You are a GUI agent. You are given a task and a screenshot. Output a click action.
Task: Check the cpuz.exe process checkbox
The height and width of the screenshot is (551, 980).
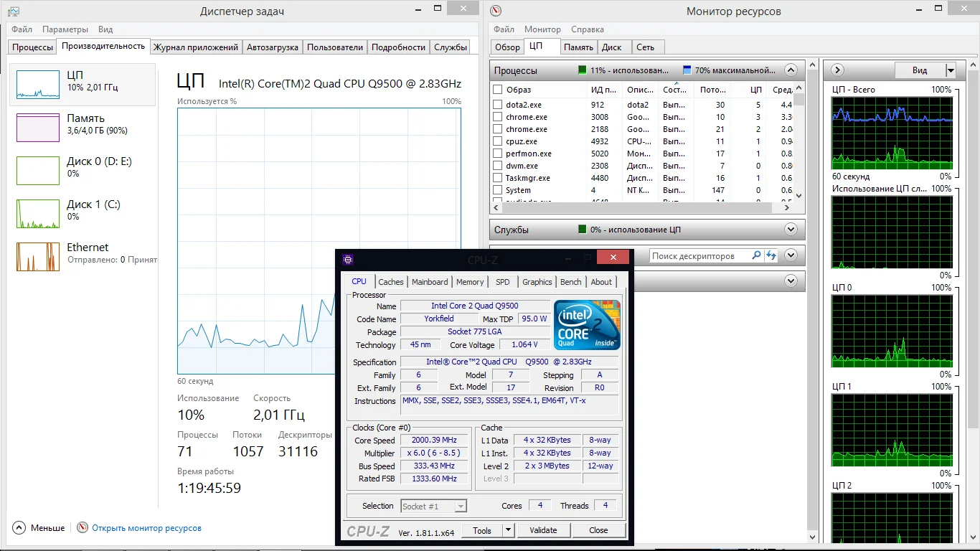click(x=497, y=141)
